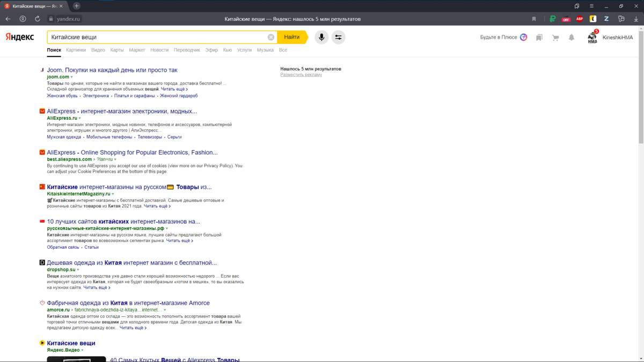Image resolution: width=644 pixels, height=362 pixels.
Task: Open the Обратная связь sitelink
Action: pyautogui.click(x=63, y=247)
